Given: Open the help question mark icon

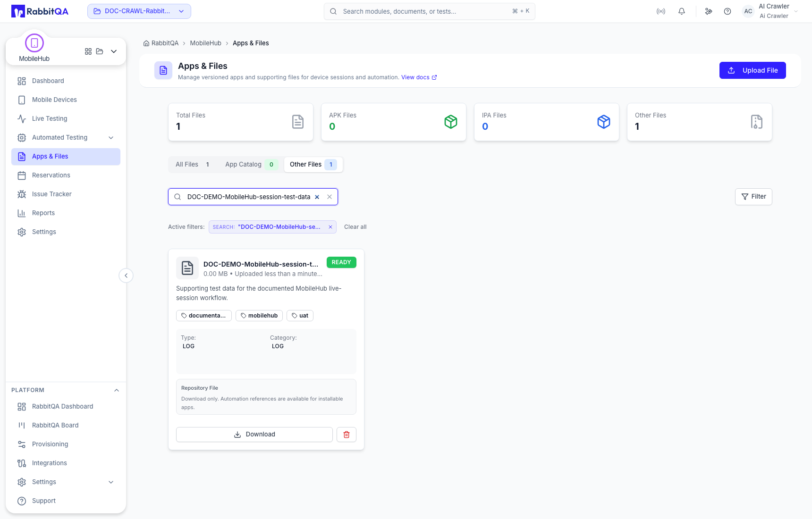Looking at the screenshot, I should [727, 11].
